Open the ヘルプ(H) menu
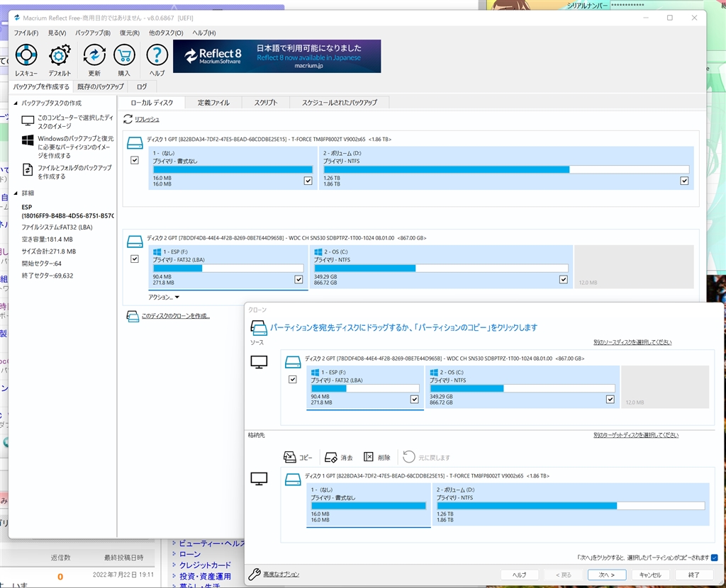 [x=203, y=33]
